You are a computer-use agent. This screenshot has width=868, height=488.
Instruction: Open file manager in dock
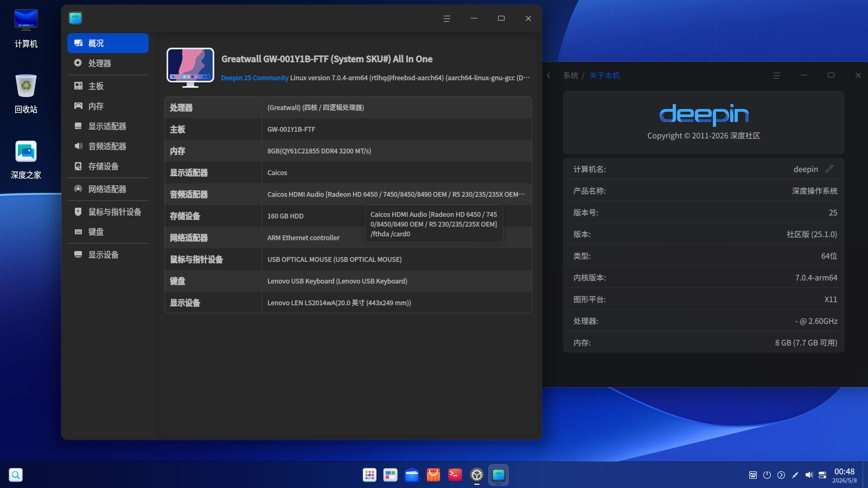(412, 475)
